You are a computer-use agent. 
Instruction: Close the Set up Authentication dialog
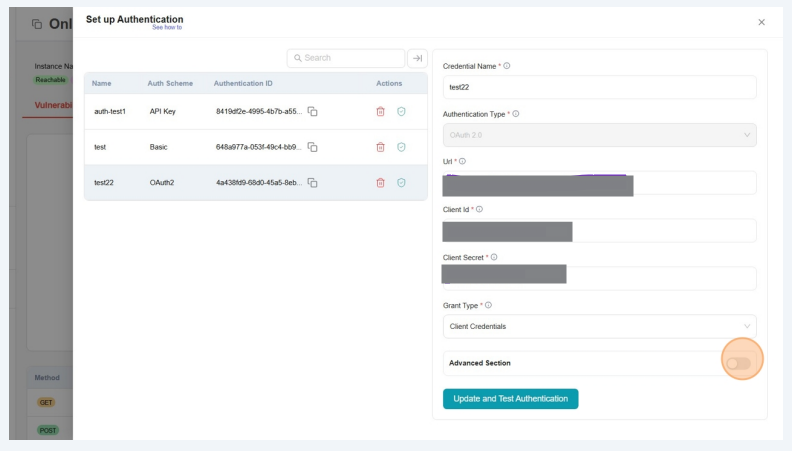[761, 22]
